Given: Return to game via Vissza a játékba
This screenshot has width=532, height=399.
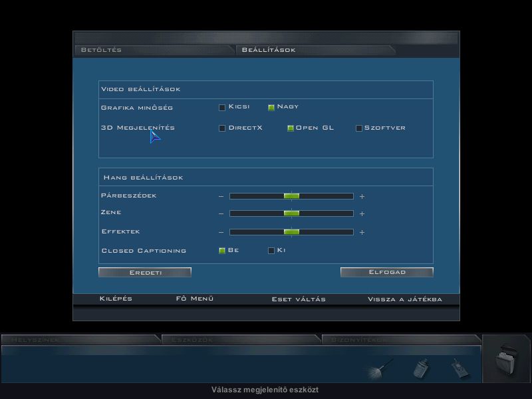Looking at the screenshot, I should point(404,299).
